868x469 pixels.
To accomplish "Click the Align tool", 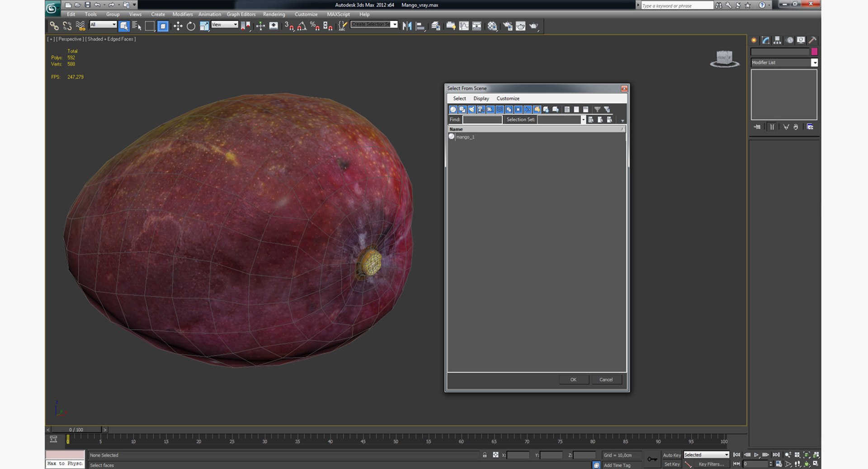I will (x=420, y=26).
